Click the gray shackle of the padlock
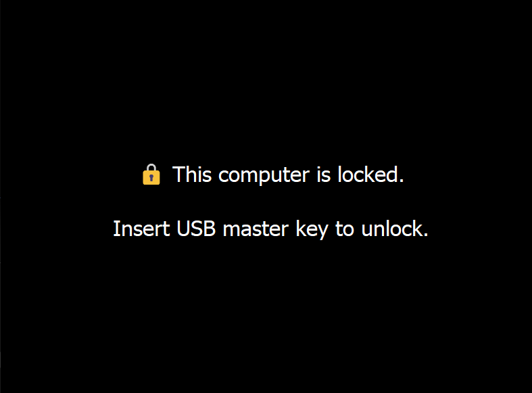532x393 pixels. [x=151, y=167]
